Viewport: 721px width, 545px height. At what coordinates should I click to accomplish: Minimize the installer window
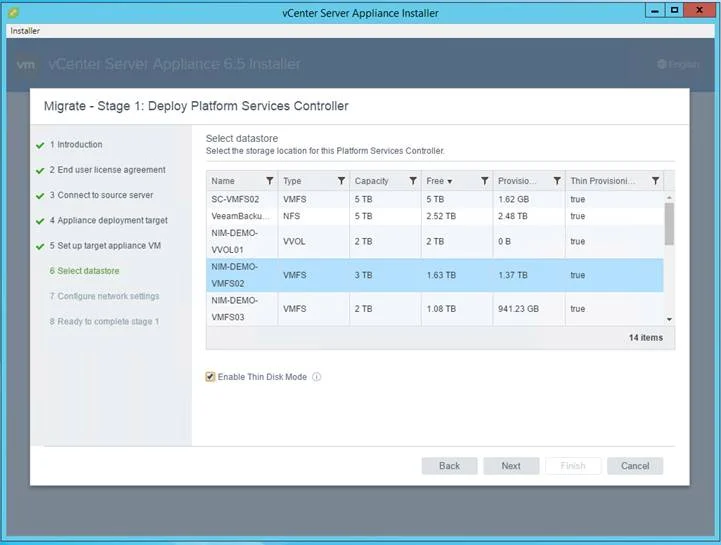654,10
